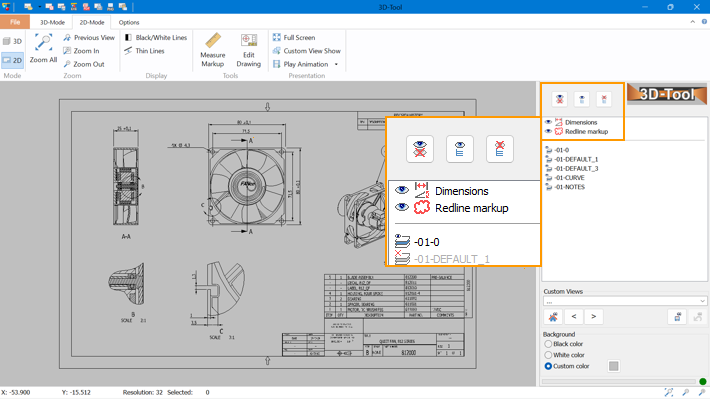
Task: Open the File menu
Action: 14,21
